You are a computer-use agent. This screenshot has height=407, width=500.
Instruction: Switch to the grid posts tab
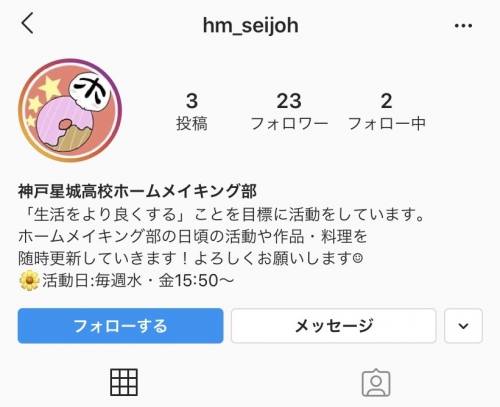124,382
